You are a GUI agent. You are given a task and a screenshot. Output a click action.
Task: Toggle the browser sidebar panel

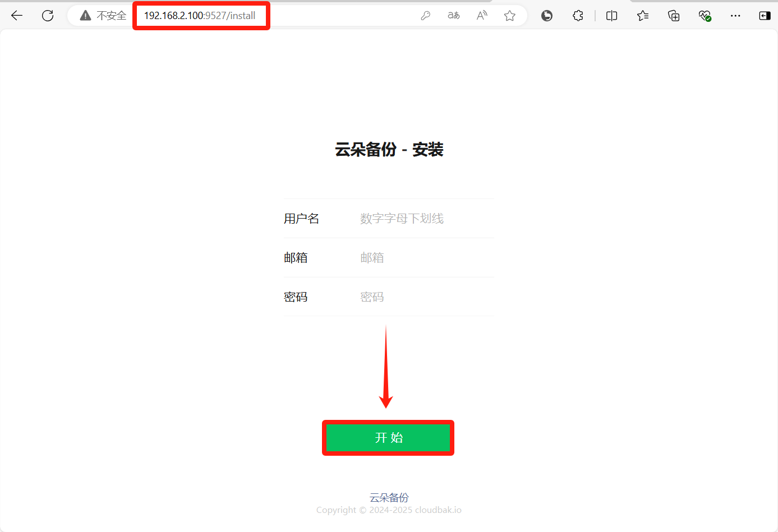pos(764,16)
